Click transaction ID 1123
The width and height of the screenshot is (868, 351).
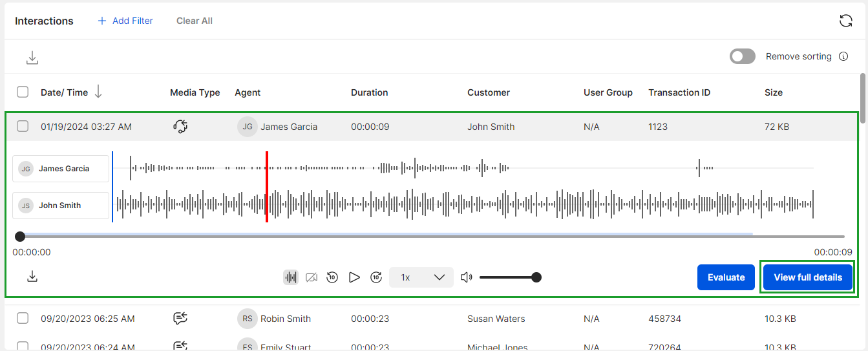pyautogui.click(x=658, y=127)
